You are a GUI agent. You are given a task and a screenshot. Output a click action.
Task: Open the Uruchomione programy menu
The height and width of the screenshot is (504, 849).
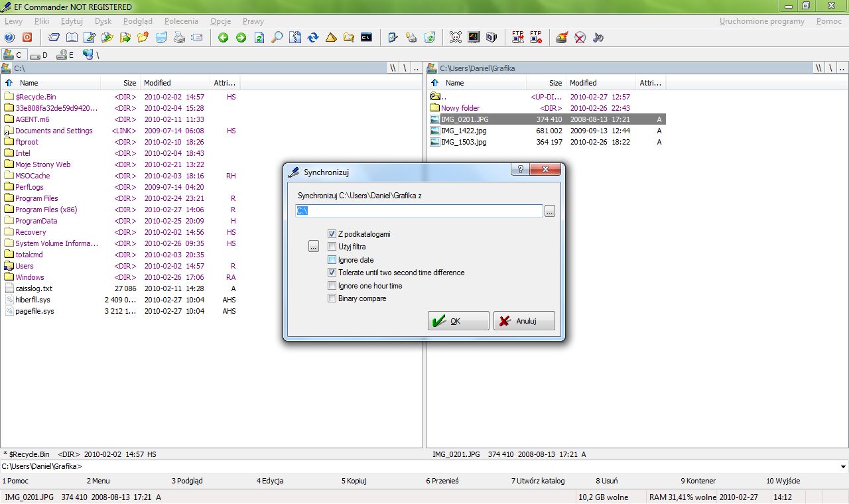coord(762,21)
